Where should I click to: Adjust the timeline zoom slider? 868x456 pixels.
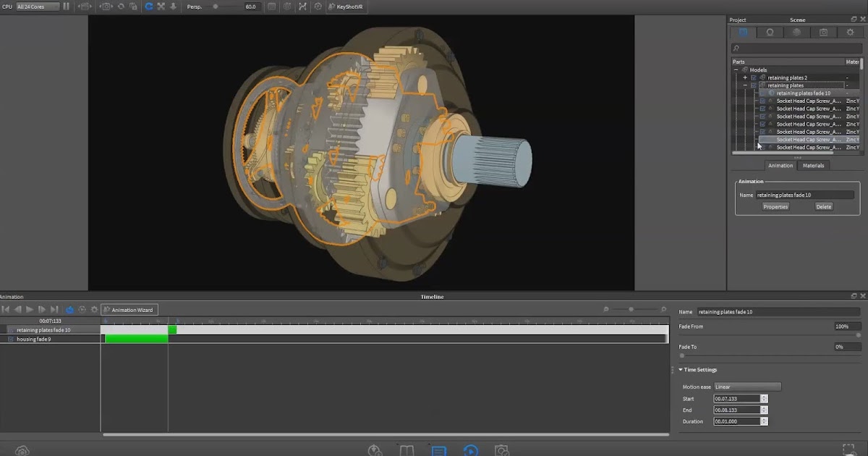(631, 309)
